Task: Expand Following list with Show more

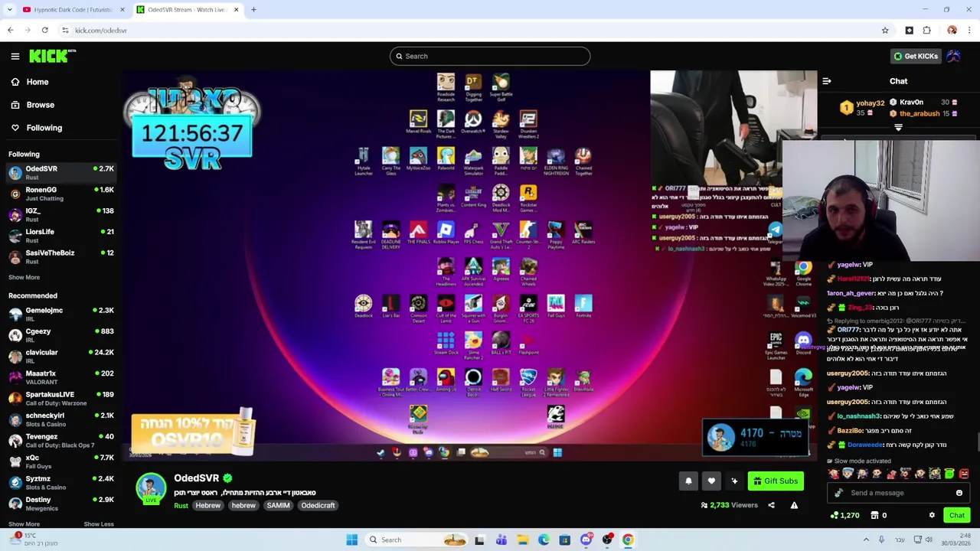Action: click(24, 278)
